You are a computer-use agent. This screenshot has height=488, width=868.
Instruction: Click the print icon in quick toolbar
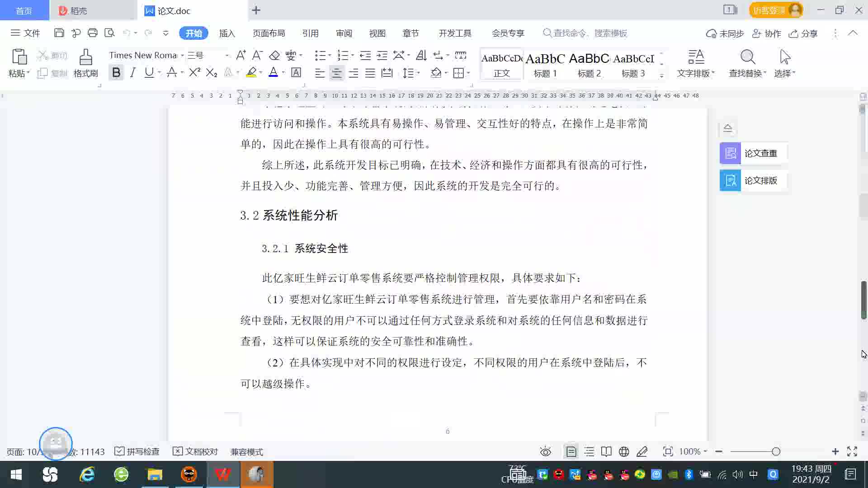(x=93, y=33)
